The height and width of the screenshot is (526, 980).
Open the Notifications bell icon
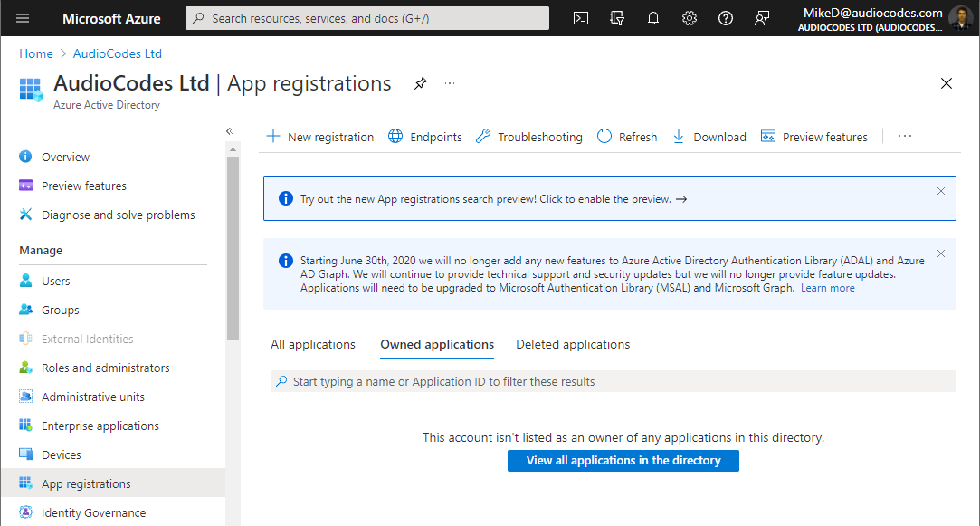coord(653,18)
